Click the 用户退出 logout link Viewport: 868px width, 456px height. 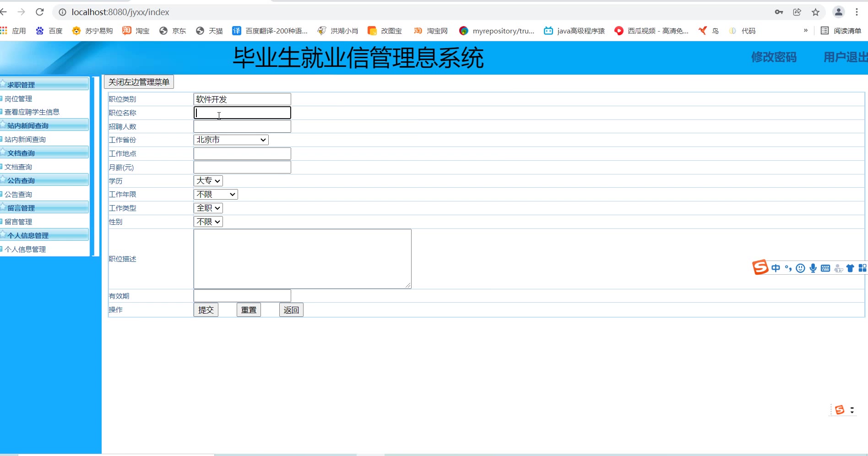tap(846, 57)
